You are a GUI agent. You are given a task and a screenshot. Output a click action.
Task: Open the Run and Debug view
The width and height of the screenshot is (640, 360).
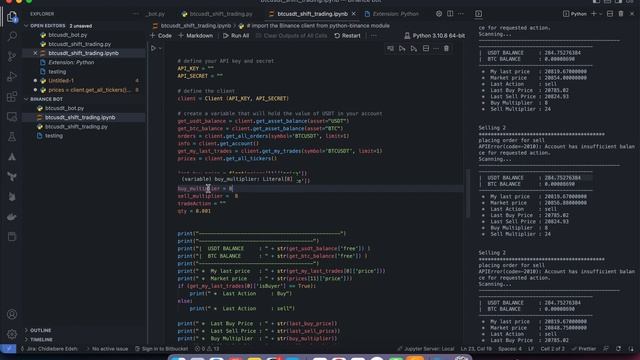click(x=12, y=76)
